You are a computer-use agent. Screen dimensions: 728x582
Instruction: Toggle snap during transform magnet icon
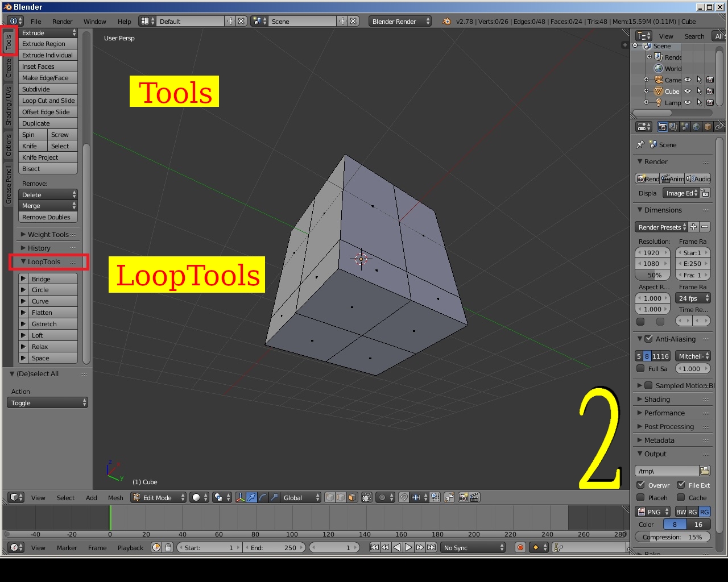(x=403, y=497)
